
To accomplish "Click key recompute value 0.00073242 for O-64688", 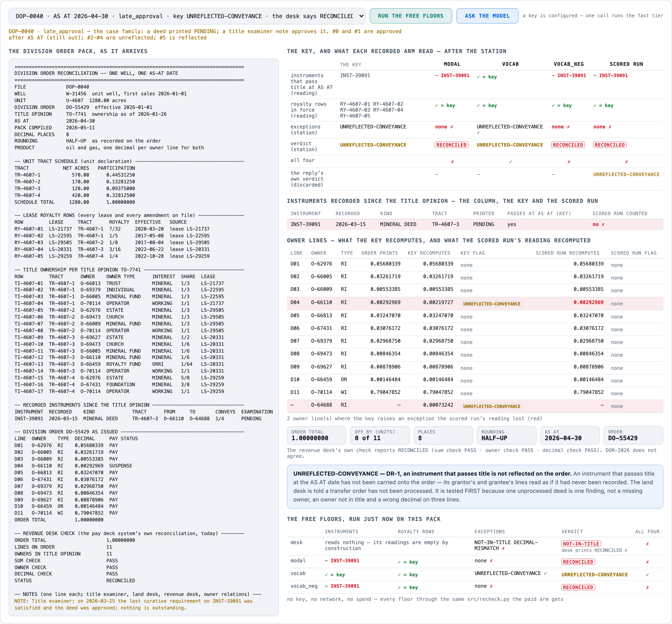I will 438,405.
